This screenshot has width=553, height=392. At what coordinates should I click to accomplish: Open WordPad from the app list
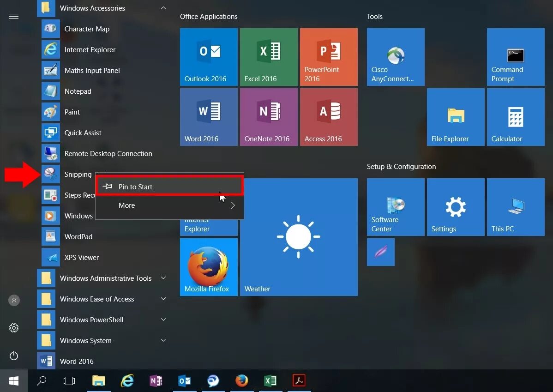102,237
